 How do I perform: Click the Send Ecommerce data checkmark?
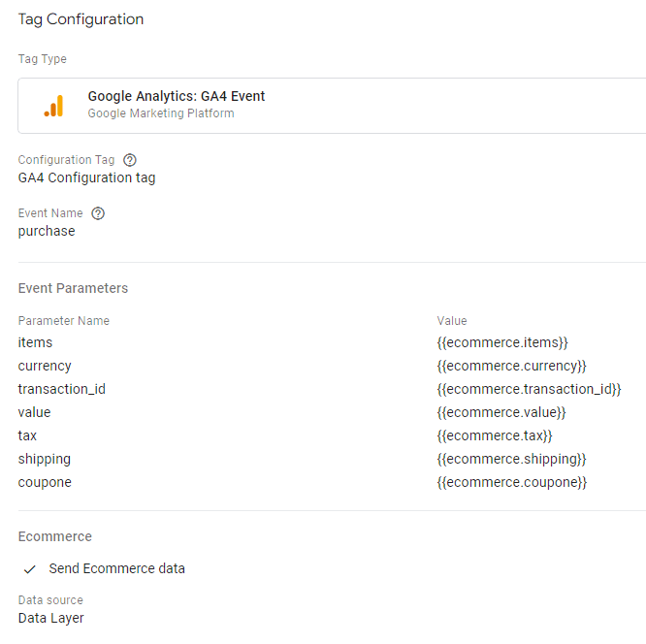(x=30, y=569)
